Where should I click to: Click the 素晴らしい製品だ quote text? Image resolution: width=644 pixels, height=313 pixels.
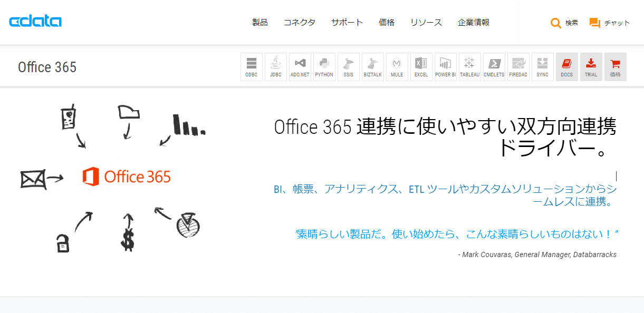coord(457,233)
